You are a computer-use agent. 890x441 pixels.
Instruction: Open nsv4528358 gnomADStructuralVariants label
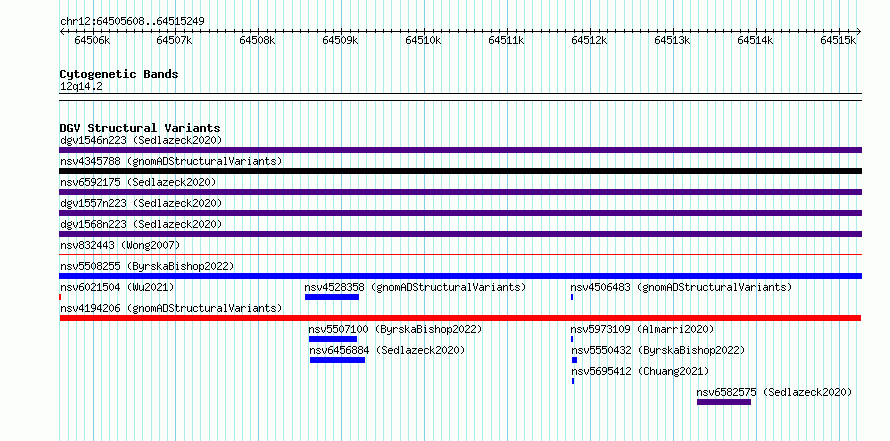(415, 287)
